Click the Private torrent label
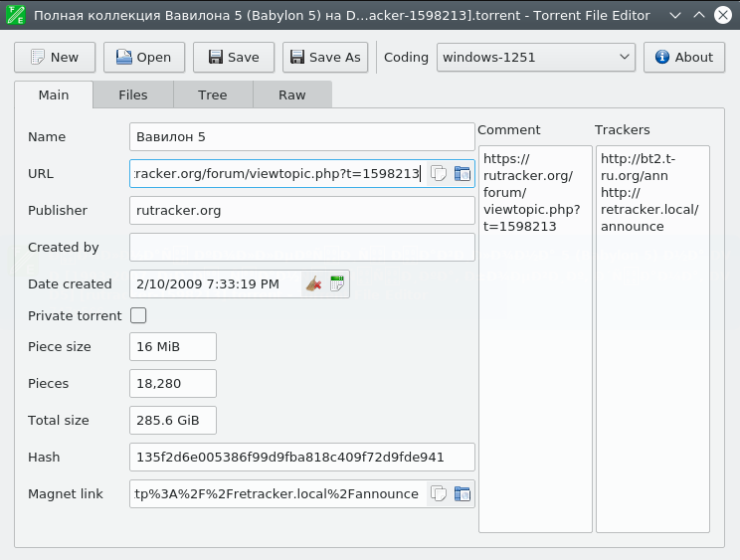The image size is (740, 560). (75, 315)
